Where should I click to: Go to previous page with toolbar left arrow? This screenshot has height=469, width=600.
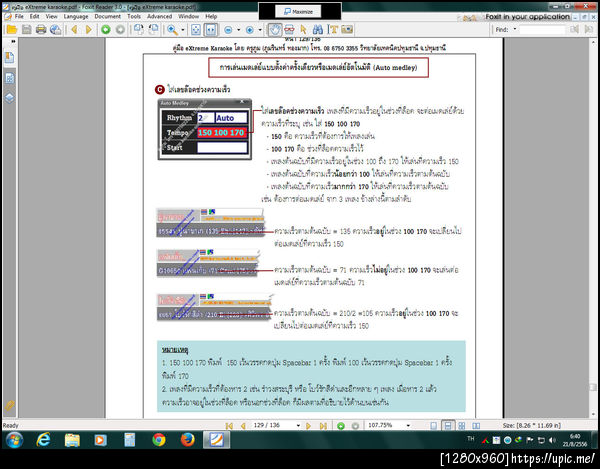click(x=75, y=29)
